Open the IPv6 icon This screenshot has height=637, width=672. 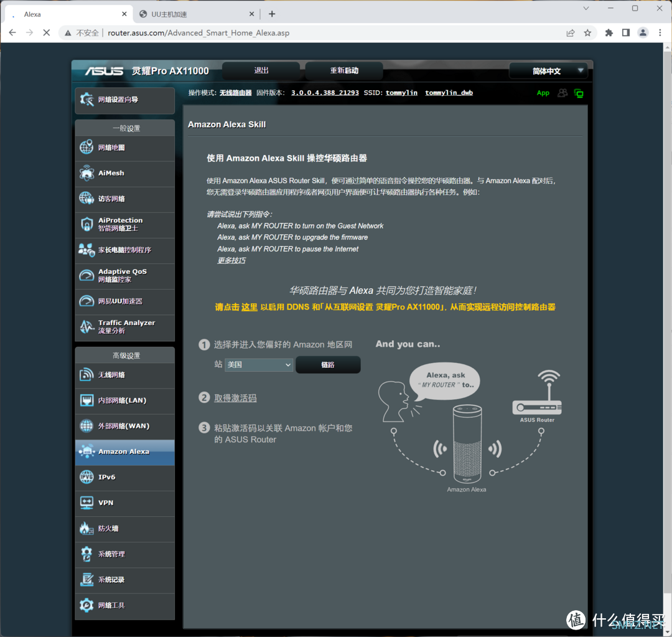pyautogui.click(x=86, y=477)
